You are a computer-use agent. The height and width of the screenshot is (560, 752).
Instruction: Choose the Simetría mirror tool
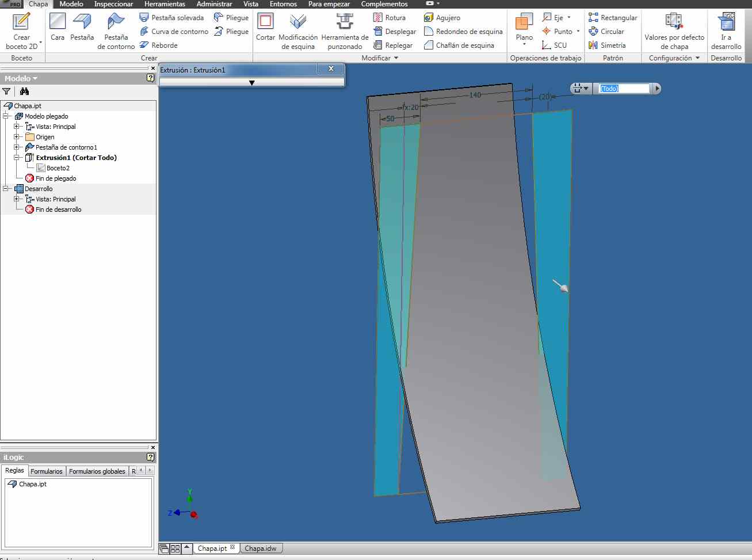(607, 45)
